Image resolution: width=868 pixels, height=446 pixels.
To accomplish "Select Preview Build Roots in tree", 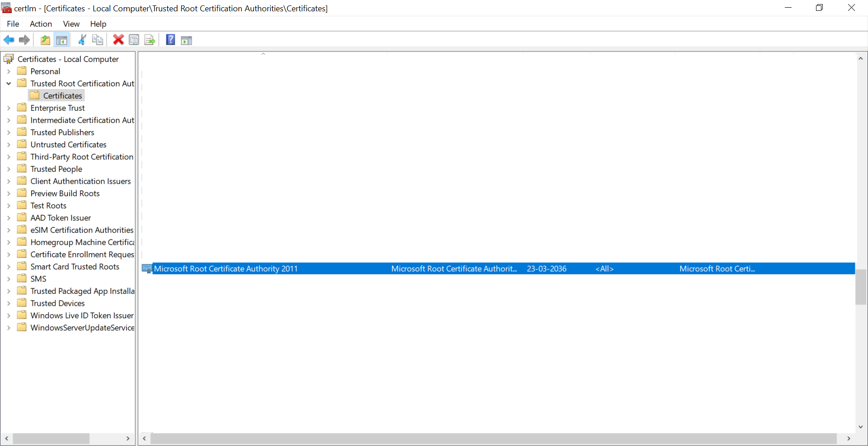I will [65, 193].
